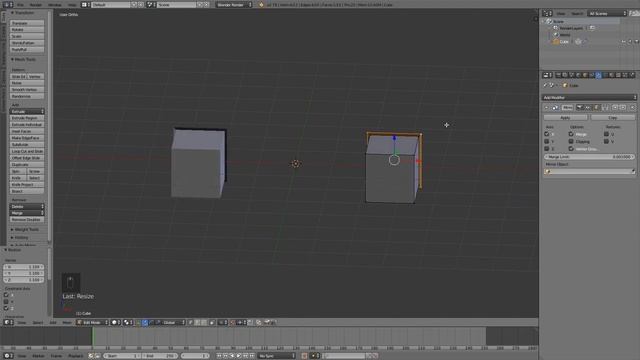Adjust the Merge Limit slider
Image resolution: width=640 pixels, height=360 pixels.
589,157
